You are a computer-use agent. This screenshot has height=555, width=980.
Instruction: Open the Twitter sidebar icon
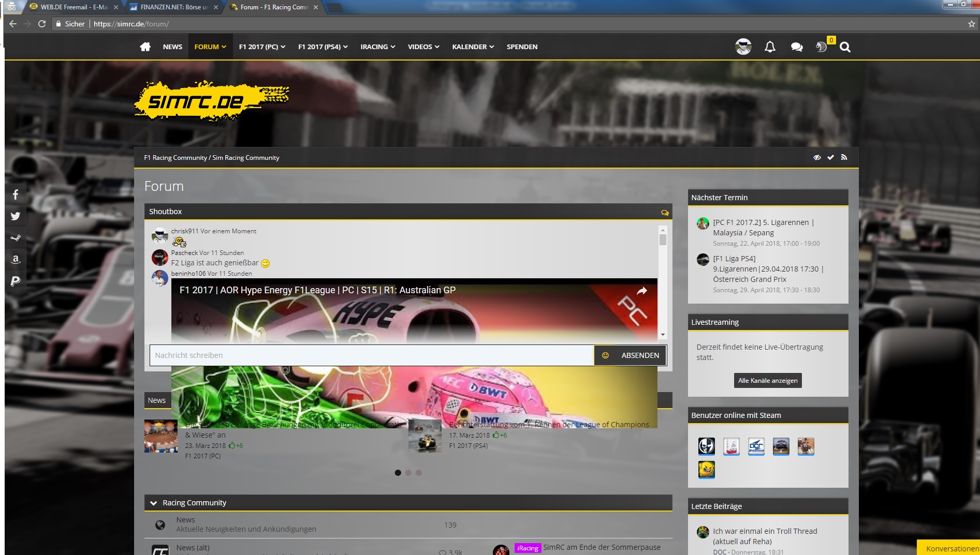point(16,216)
